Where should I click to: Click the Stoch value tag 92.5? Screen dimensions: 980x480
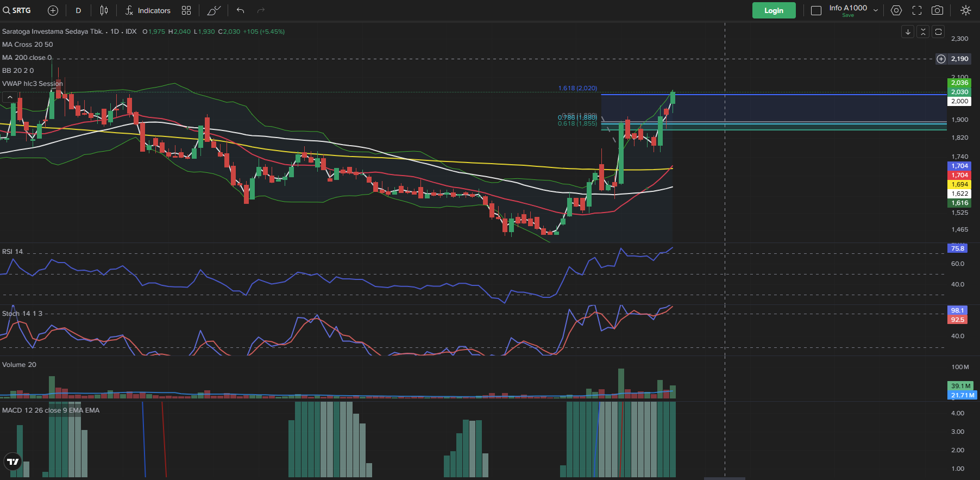[x=958, y=320]
